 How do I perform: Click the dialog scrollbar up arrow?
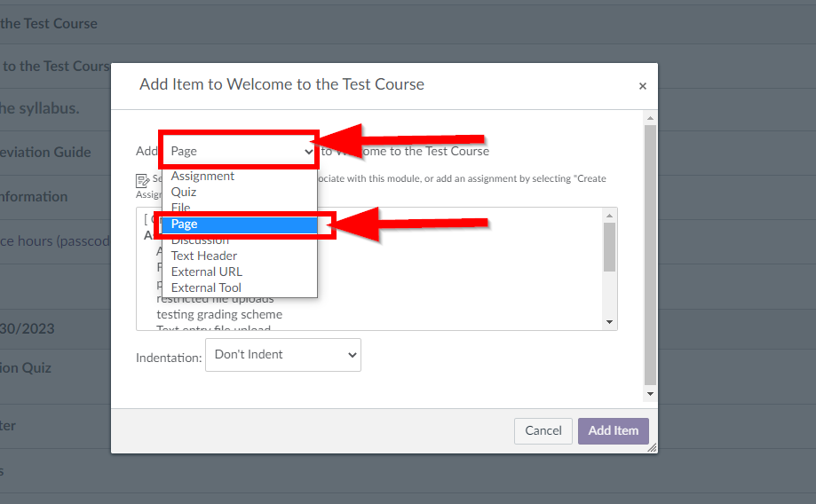point(650,118)
